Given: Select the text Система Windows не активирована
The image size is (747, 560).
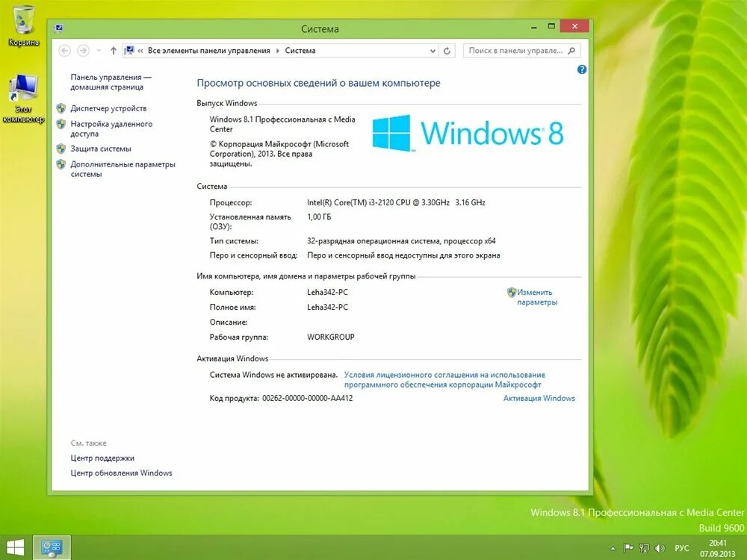Looking at the screenshot, I should click(x=273, y=375).
